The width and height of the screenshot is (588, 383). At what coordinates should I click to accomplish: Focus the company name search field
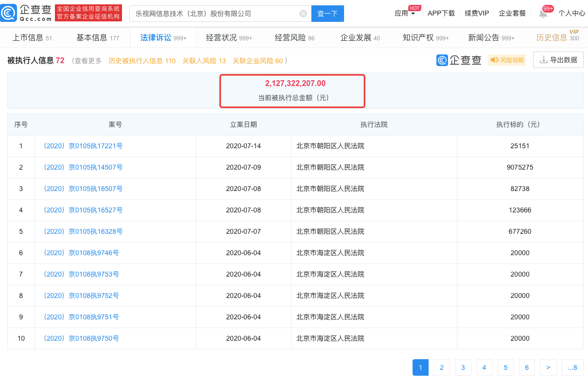[214, 14]
